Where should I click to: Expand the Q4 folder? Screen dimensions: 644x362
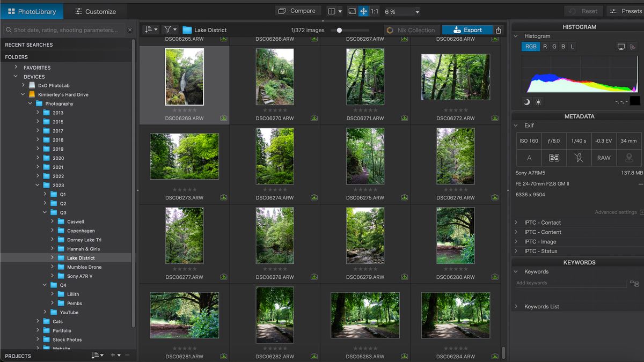coord(45,284)
